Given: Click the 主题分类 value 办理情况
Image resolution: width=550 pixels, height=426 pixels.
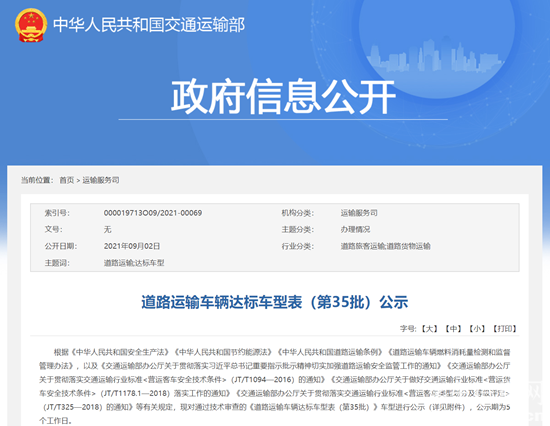Looking at the screenshot, I should (x=355, y=229).
